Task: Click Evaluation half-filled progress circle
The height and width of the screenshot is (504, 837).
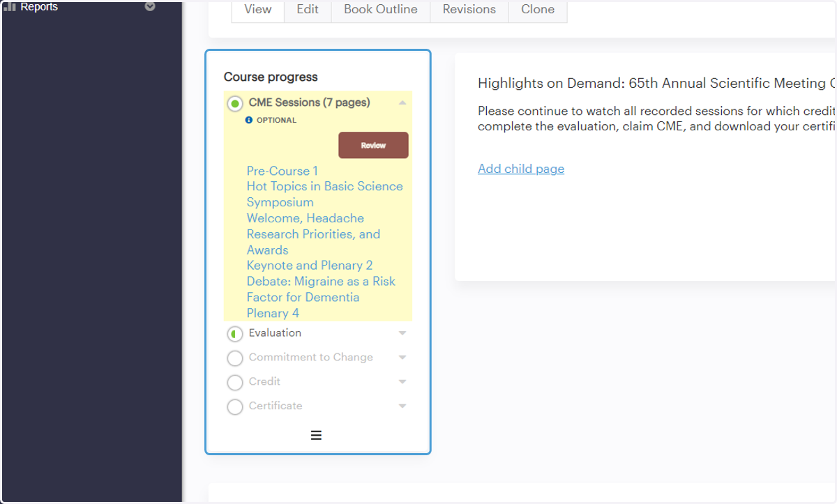Action: click(x=235, y=335)
